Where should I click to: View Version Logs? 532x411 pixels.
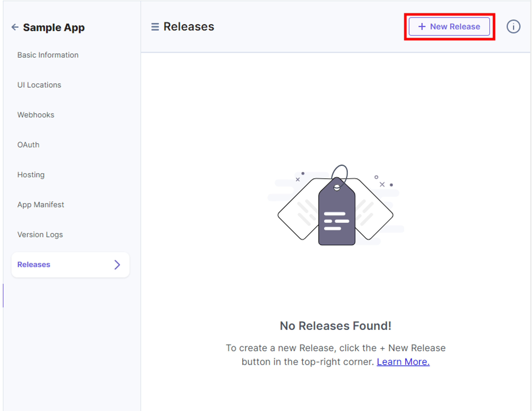click(x=40, y=235)
